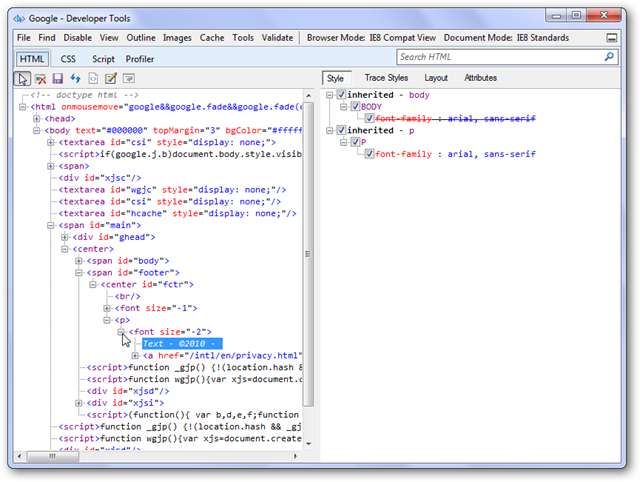This screenshot has height=482, width=640.
Task: Expand the div id="ghead" node
Action: (x=65, y=237)
